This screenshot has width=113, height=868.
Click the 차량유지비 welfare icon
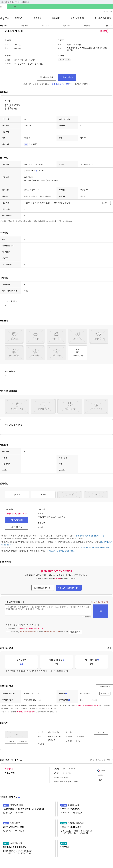[x=56, y=336]
